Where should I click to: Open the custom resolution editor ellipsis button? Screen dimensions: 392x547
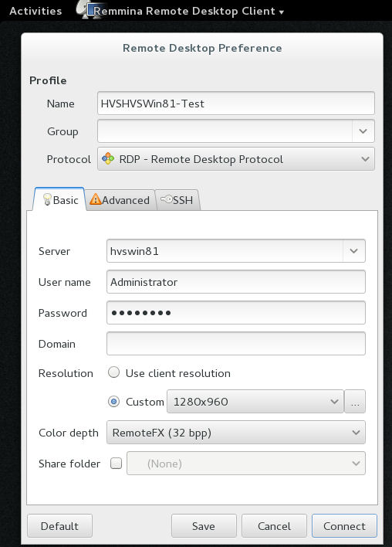point(355,402)
